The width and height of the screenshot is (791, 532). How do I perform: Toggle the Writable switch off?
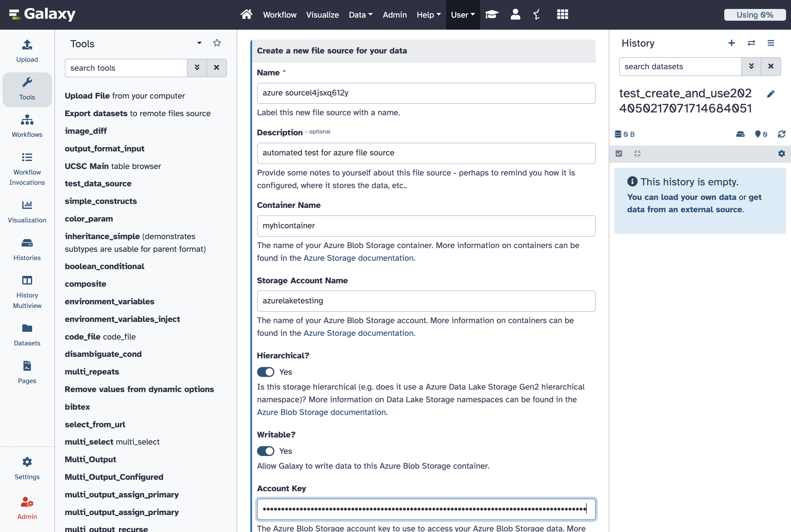coord(265,451)
